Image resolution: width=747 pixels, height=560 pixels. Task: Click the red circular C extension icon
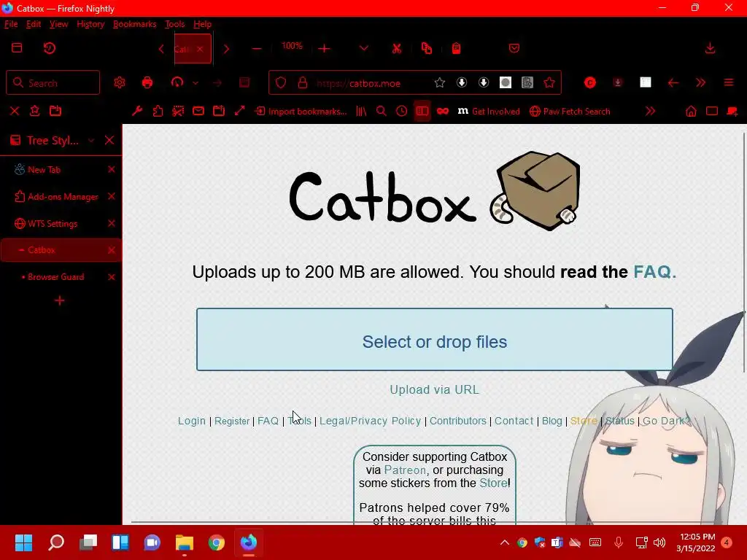589,83
